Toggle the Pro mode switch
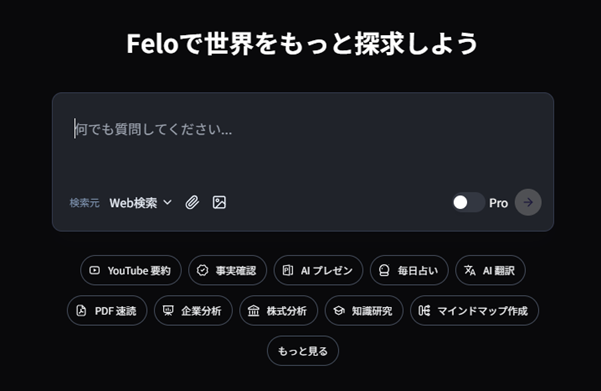The width and height of the screenshot is (601, 391). [468, 202]
